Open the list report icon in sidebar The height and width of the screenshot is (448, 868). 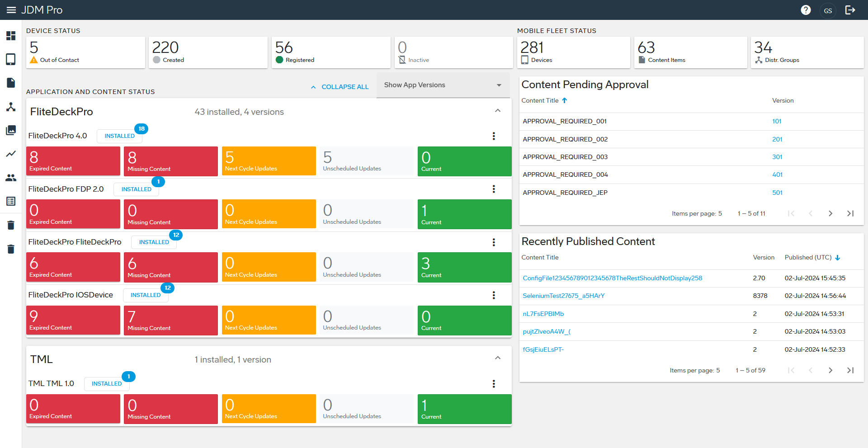tap(11, 201)
